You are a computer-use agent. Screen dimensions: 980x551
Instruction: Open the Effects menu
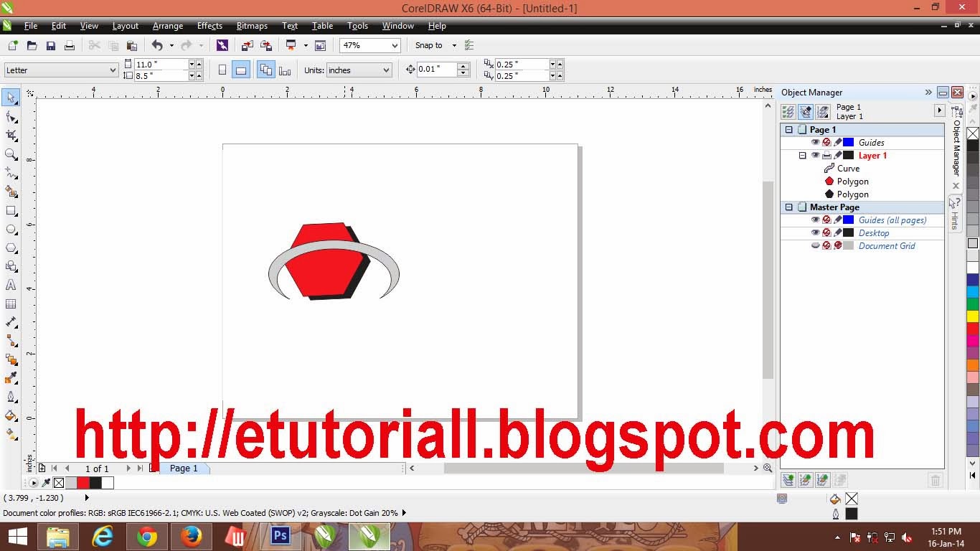tap(209, 26)
